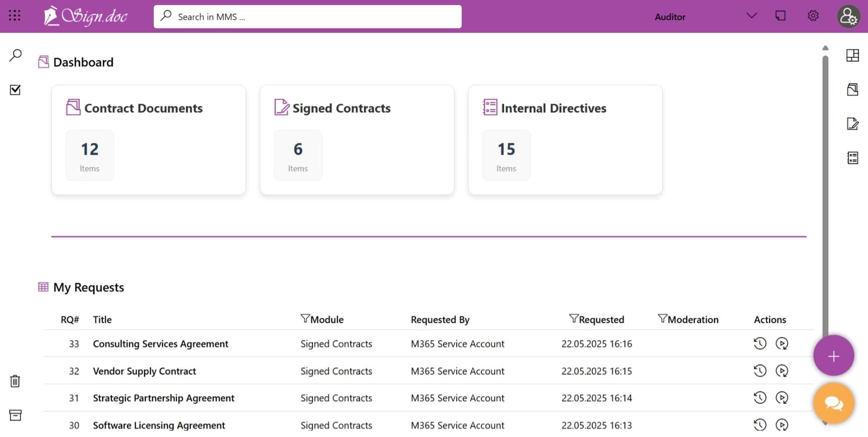Open Strategic Partnership Agreement request

coord(163,398)
